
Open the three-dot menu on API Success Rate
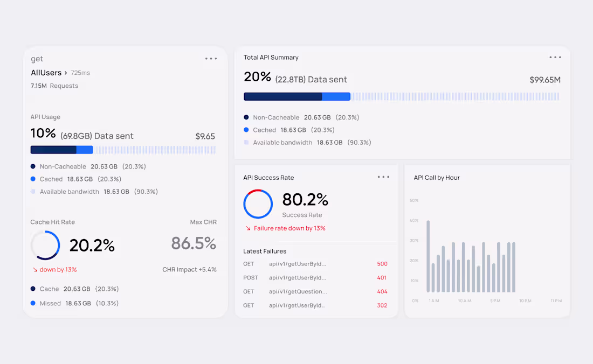point(383,177)
